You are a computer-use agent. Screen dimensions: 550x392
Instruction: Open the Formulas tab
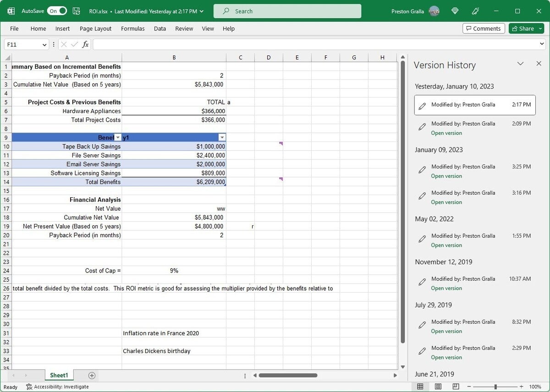(132, 28)
